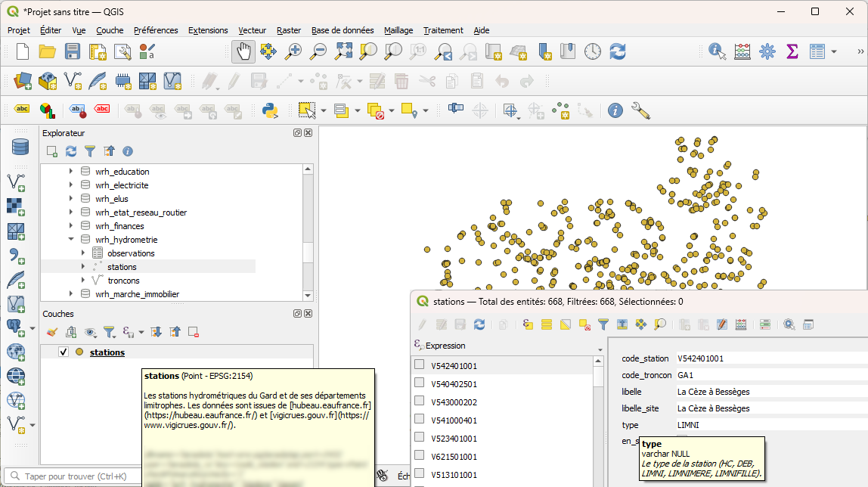Click the Add PostGIS layer elephant icon

(15, 327)
